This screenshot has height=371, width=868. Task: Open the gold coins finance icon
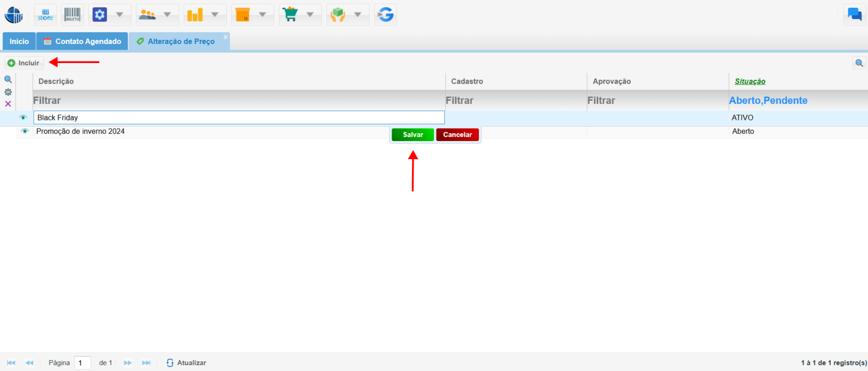tap(195, 15)
